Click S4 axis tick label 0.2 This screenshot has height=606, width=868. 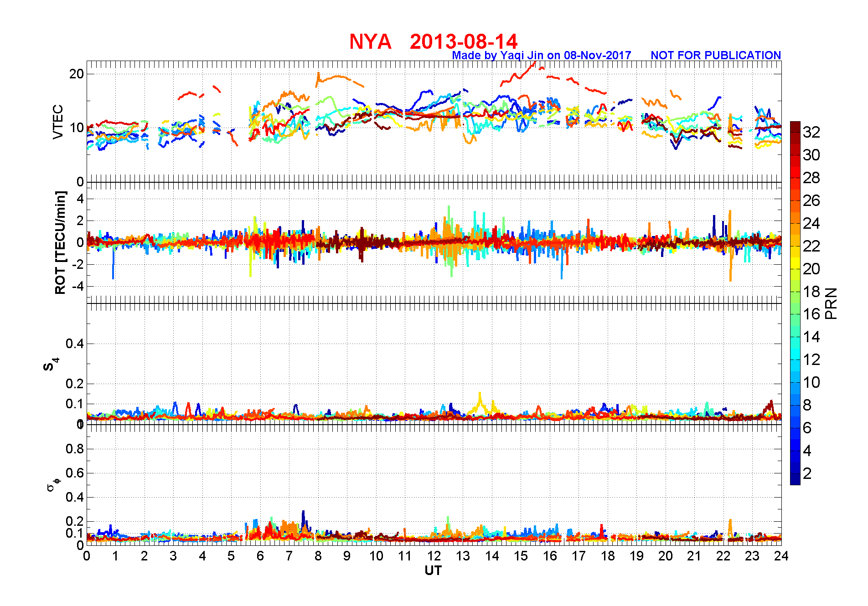pyautogui.click(x=74, y=384)
